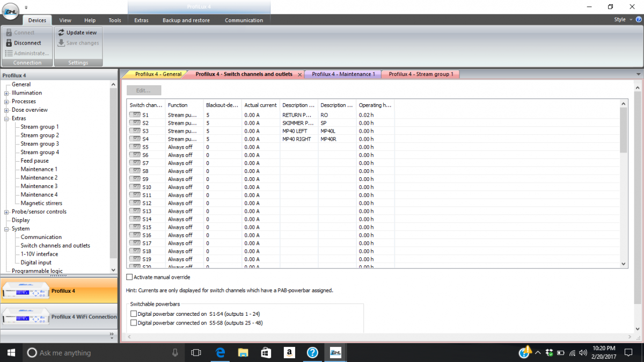Image resolution: width=644 pixels, height=362 pixels.
Task: Open the Style dropdown menu
Action: 623,19
